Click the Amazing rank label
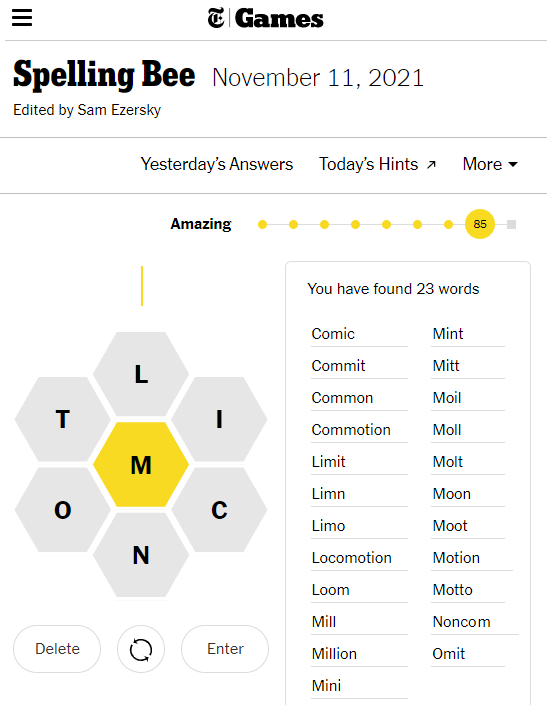This screenshot has height=705, width=547. (x=201, y=224)
